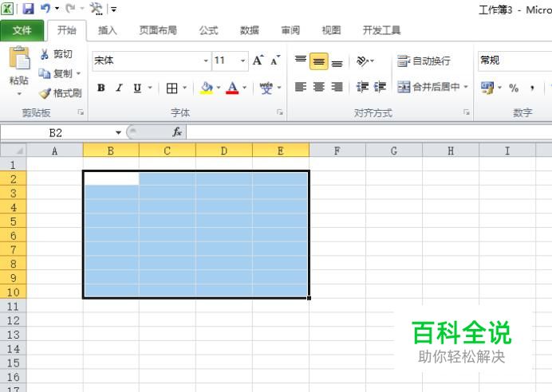Click the decrease indent icon

point(362,87)
